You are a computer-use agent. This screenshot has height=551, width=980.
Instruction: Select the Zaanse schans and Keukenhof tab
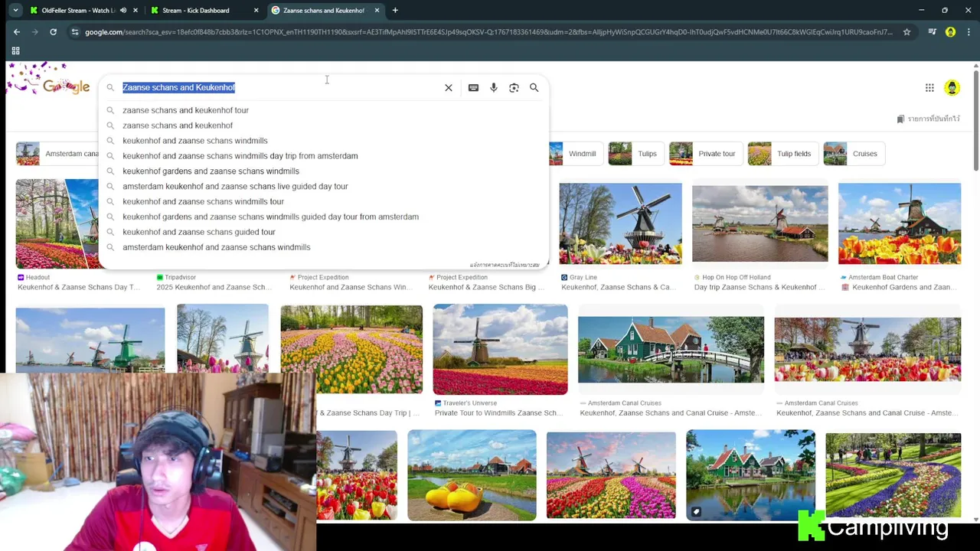coord(323,11)
